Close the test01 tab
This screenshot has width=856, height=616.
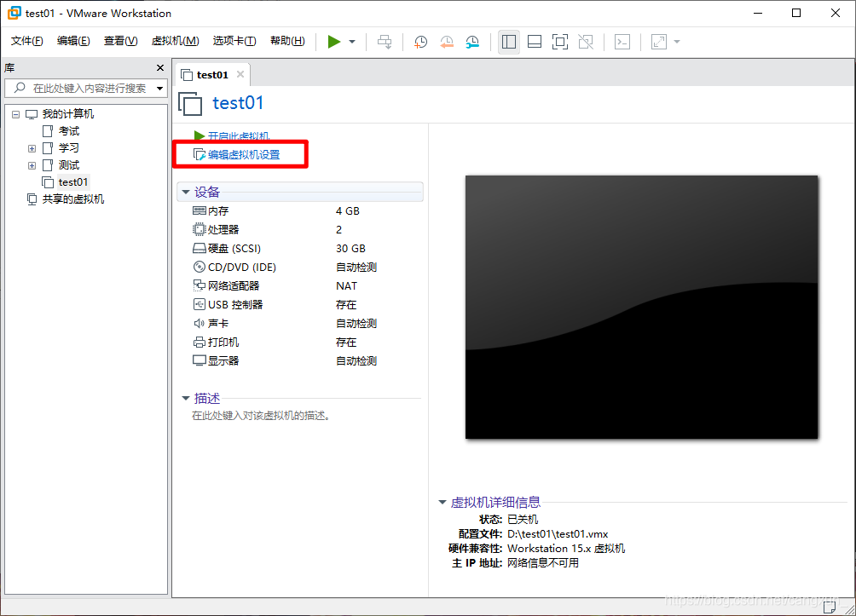pos(240,74)
